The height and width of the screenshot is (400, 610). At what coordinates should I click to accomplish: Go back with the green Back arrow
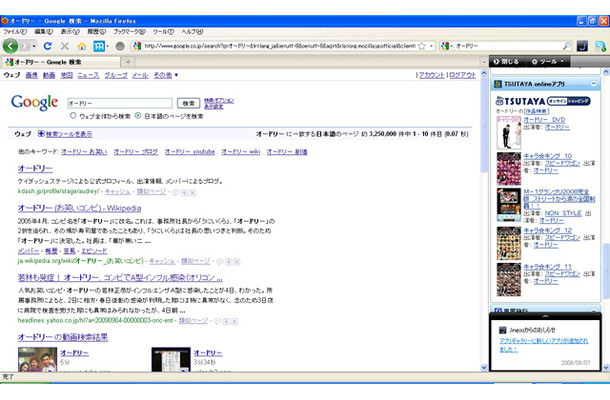click(10, 46)
